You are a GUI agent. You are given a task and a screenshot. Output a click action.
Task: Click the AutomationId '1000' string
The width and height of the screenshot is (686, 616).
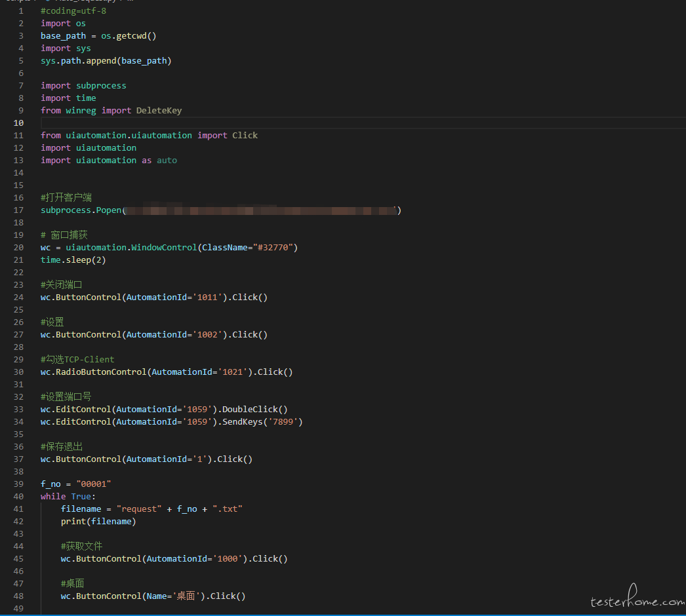228,559
